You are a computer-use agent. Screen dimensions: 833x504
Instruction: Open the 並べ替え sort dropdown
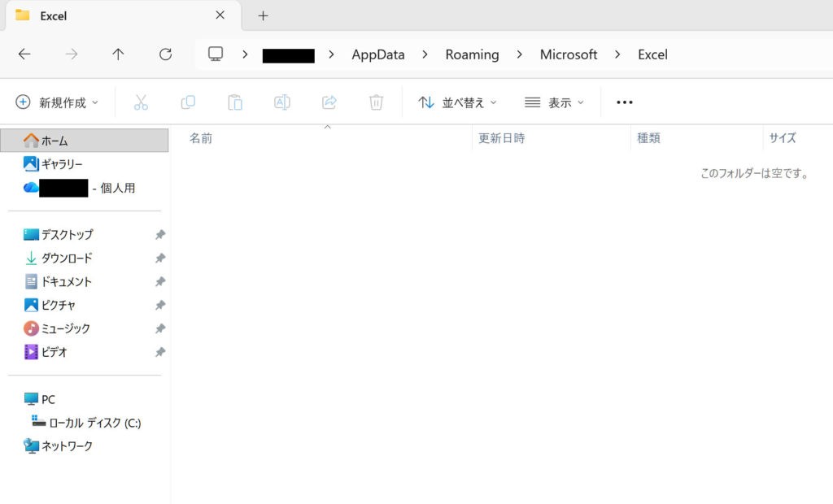(457, 102)
